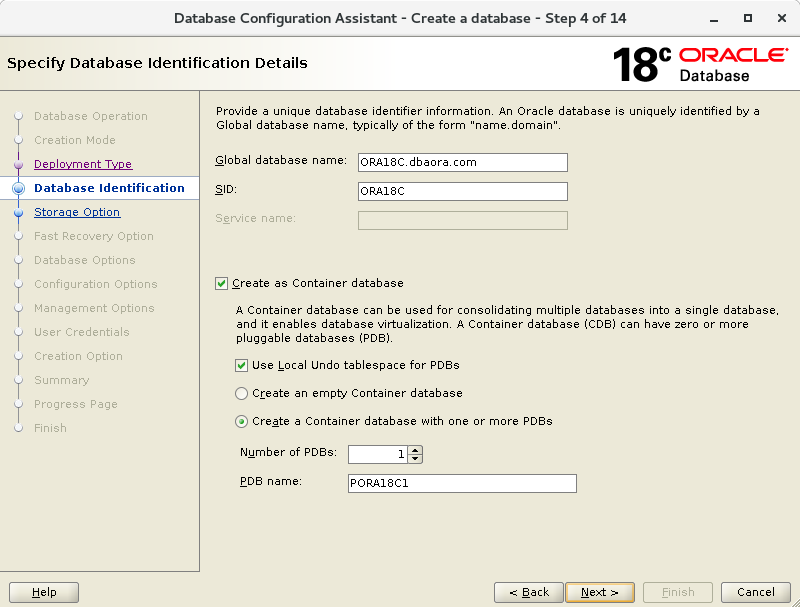Click the Creation Option step

[x=79, y=356]
